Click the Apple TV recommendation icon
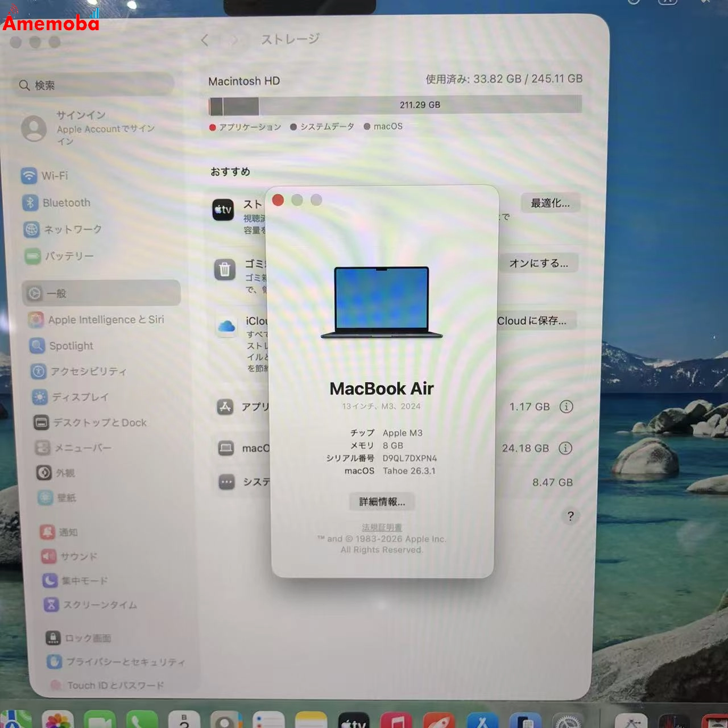This screenshot has width=728, height=728. click(x=224, y=210)
